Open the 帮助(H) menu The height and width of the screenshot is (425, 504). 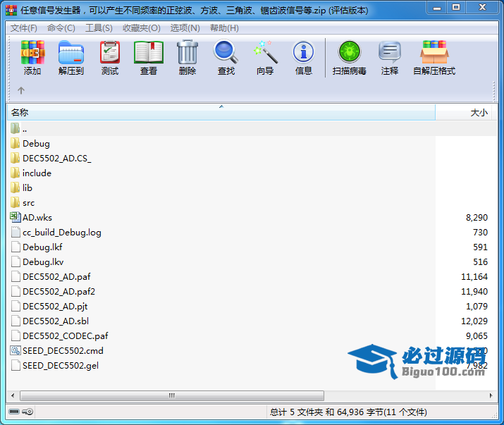click(x=224, y=28)
